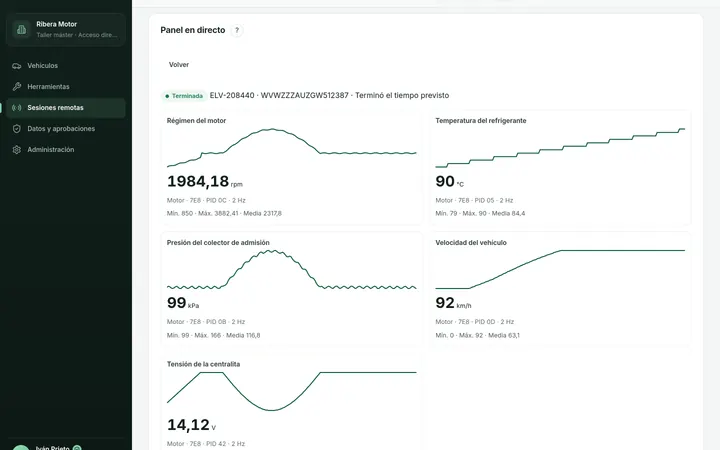Viewport: 720px width, 450px height.
Task: Open Datos y aprobaciones
Action: pos(66,129)
